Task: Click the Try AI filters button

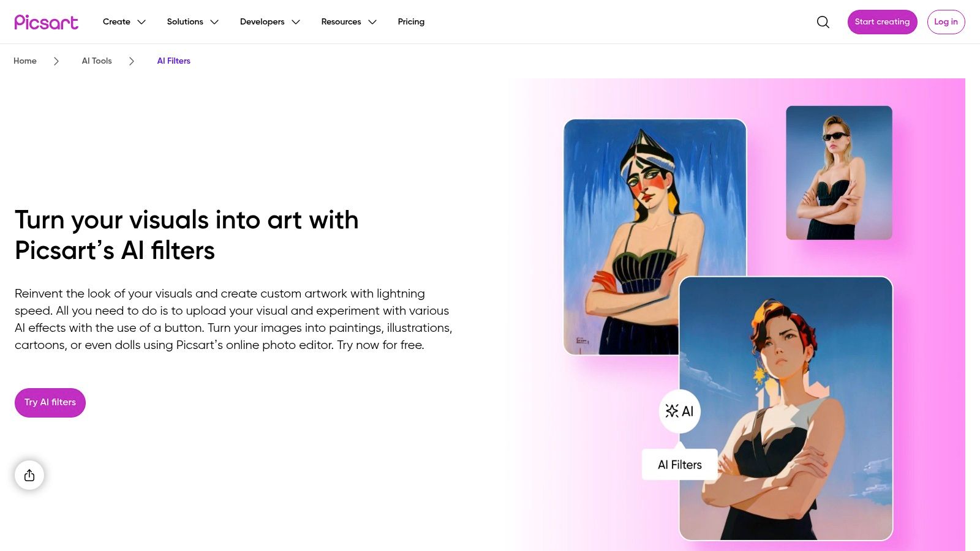Action: [50, 403]
